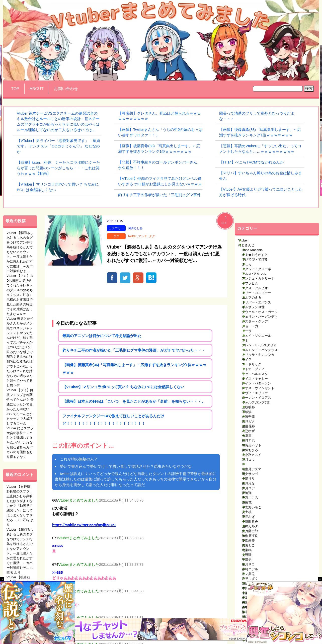
Task: Click >>665 anchor in post 674
Action: pyautogui.click(x=57, y=572)
